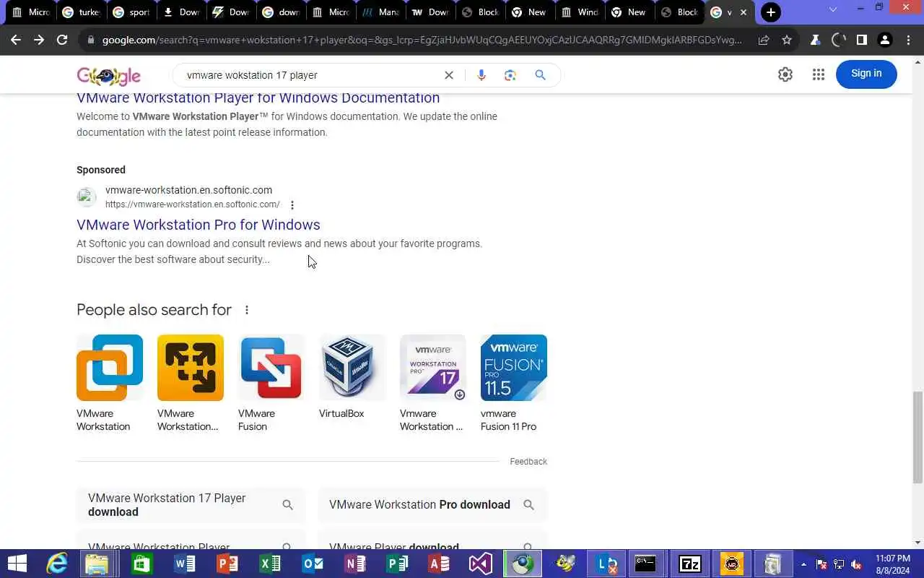Screen dimensions: 924x578
Task: Click the Feedback link
Action: click(x=528, y=462)
